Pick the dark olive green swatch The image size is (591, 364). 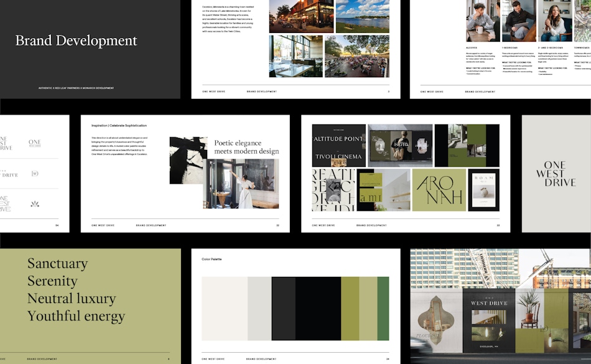(350, 309)
